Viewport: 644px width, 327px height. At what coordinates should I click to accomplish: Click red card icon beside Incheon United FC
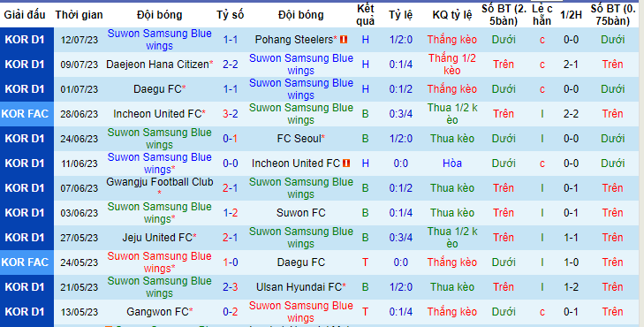[345, 163]
